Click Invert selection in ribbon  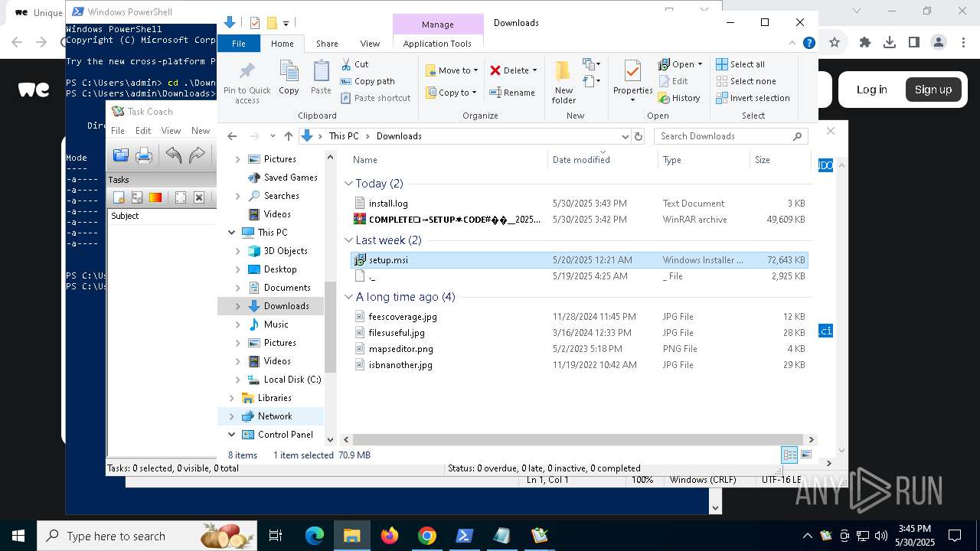pos(753,98)
